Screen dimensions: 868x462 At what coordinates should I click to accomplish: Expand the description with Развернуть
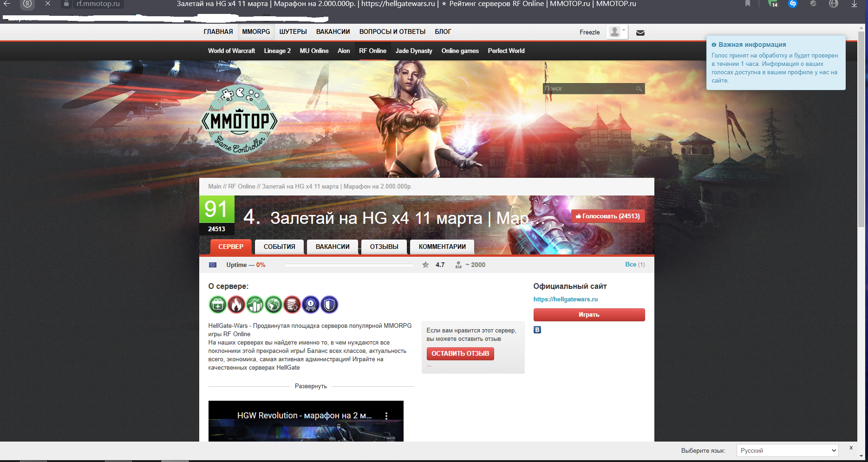coord(311,386)
